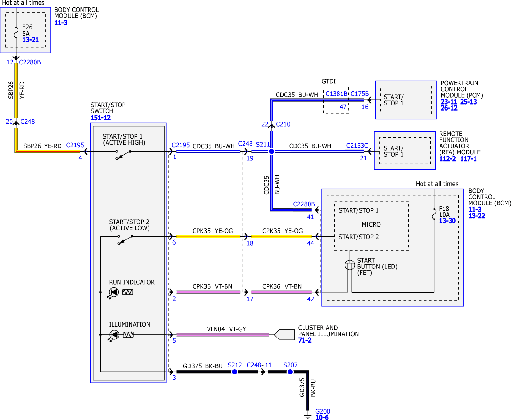Click connector label C2153C
The width and height of the screenshot is (511, 420).
pos(357,146)
